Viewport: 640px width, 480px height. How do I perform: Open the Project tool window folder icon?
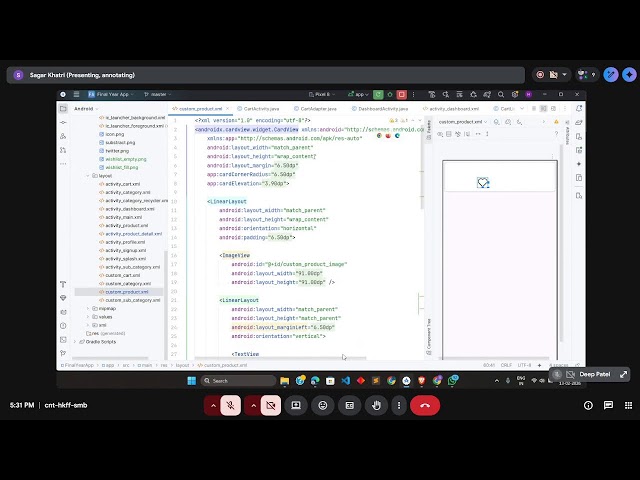pyautogui.click(x=63, y=109)
